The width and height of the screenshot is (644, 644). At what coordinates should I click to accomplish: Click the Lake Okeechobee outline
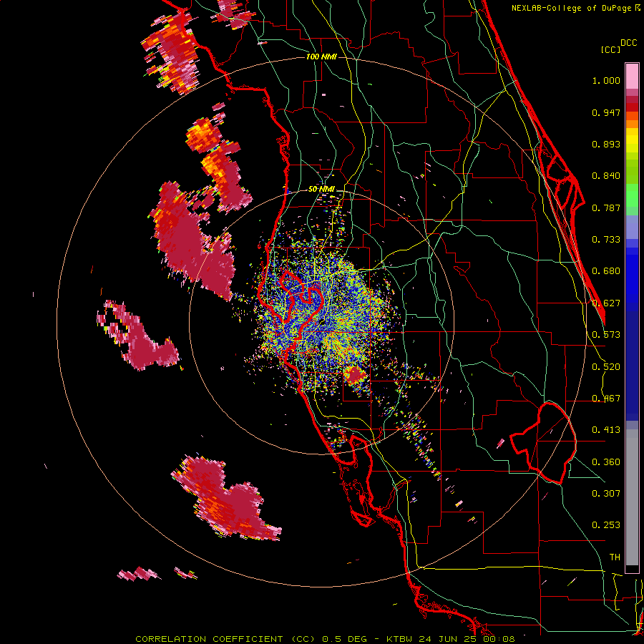pos(545,442)
